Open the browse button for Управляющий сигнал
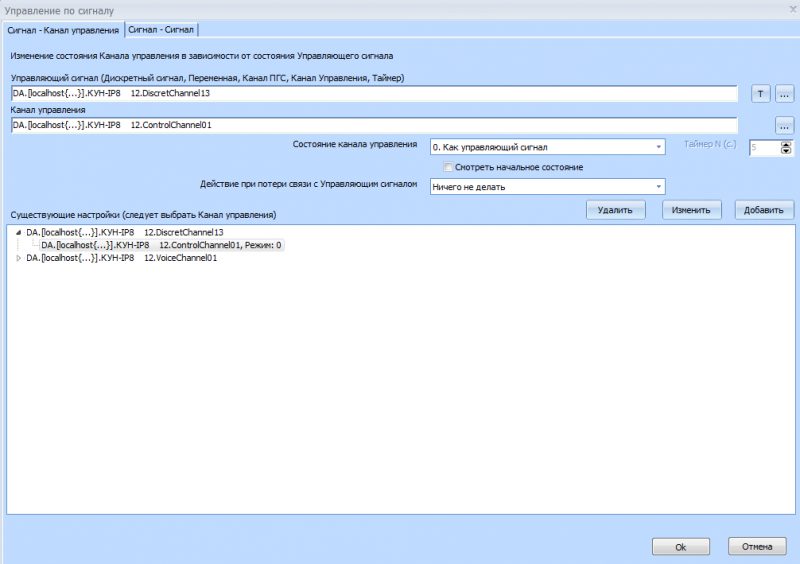800x564 pixels. [x=784, y=93]
